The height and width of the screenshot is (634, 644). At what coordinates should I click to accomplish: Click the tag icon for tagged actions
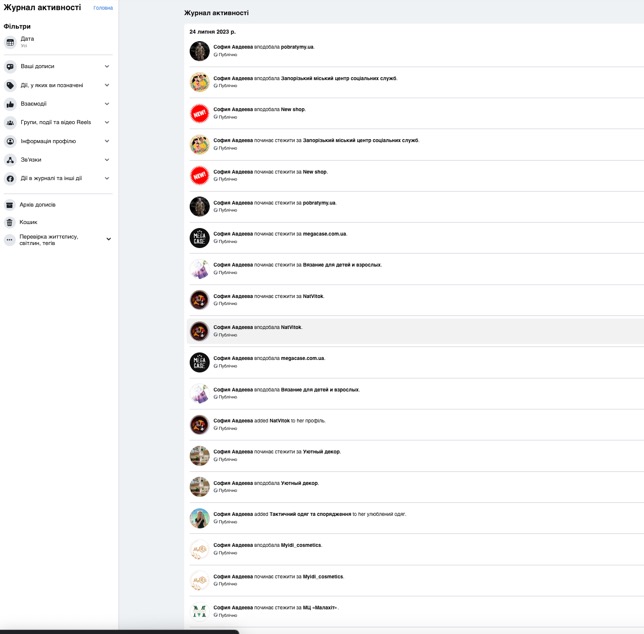coord(10,85)
